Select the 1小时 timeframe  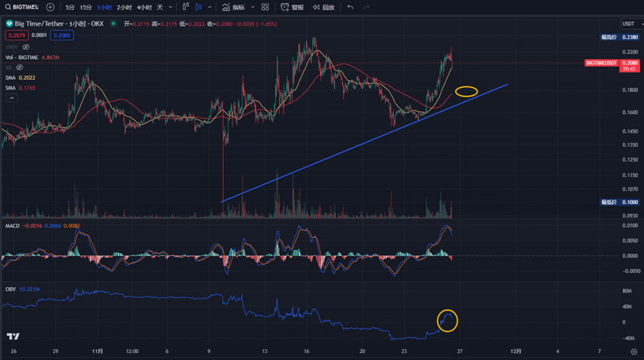click(x=104, y=7)
